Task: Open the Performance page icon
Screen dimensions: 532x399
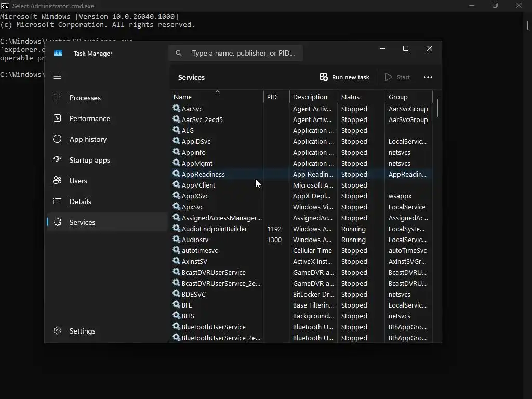Action: 57,118
